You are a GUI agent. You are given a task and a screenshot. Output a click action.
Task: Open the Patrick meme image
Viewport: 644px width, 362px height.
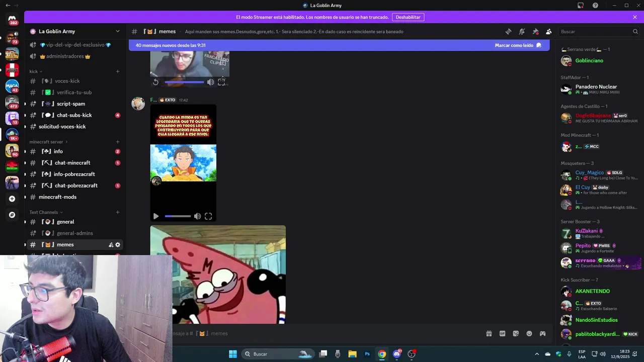(x=218, y=275)
